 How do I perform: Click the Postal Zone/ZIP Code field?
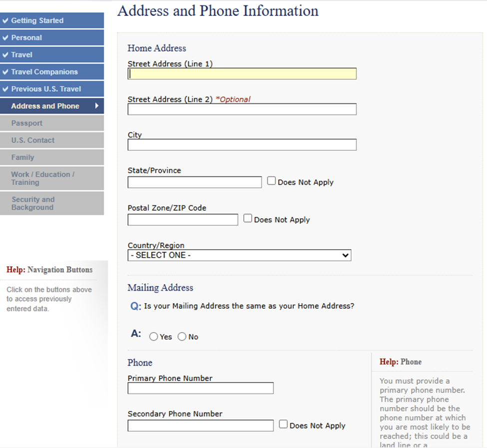pyautogui.click(x=183, y=220)
